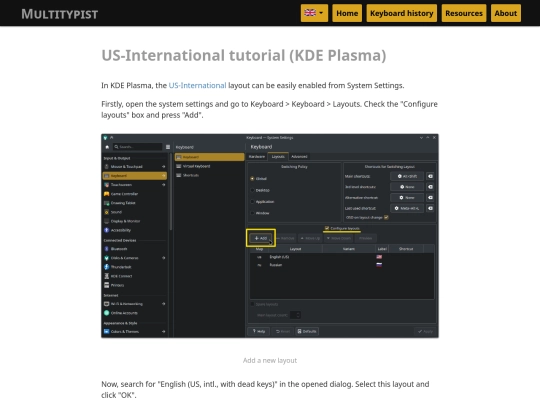The height and width of the screenshot is (405, 540).
Task: Clear the Alternative shortcut binding
Action: coord(430,198)
